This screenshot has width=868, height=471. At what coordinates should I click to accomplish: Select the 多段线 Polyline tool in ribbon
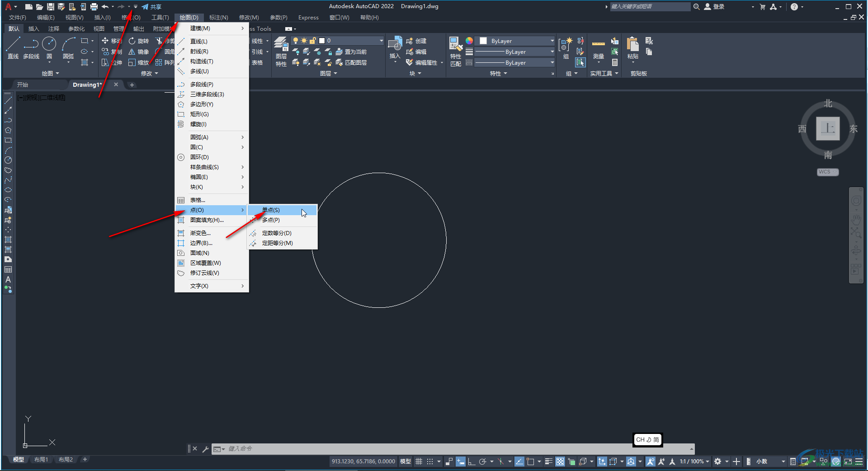click(x=31, y=47)
